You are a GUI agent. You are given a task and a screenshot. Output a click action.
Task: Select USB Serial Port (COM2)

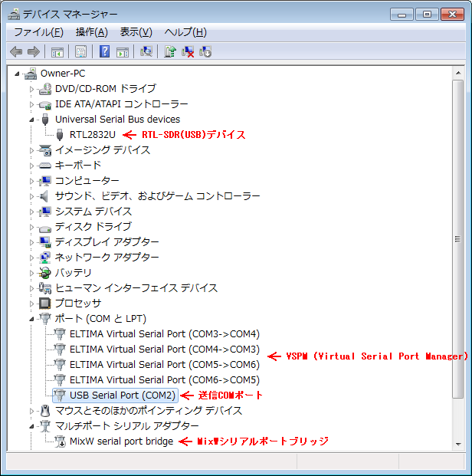pyautogui.click(x=123, y=396)
